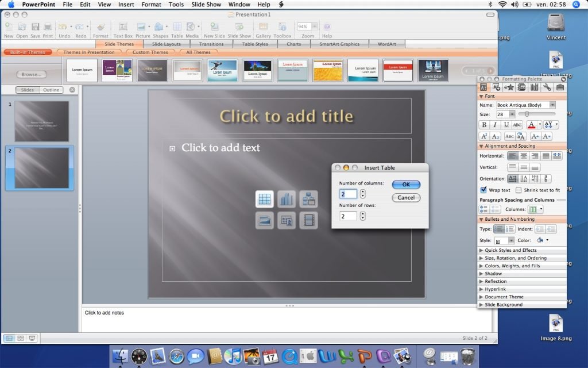This screenshot has width=588, height=368.
Task: Cancel the Insert Table dialog
Action: coord(405,197)
